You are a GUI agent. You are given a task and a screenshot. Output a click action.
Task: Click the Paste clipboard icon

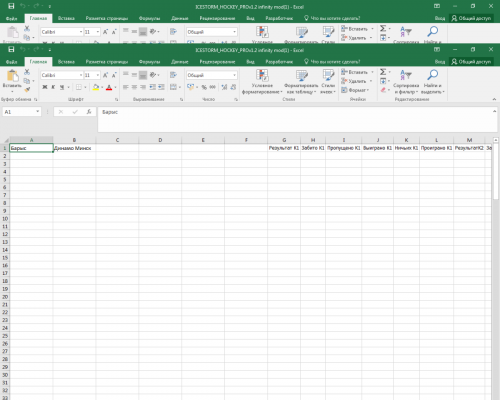(x=13, y=76)
